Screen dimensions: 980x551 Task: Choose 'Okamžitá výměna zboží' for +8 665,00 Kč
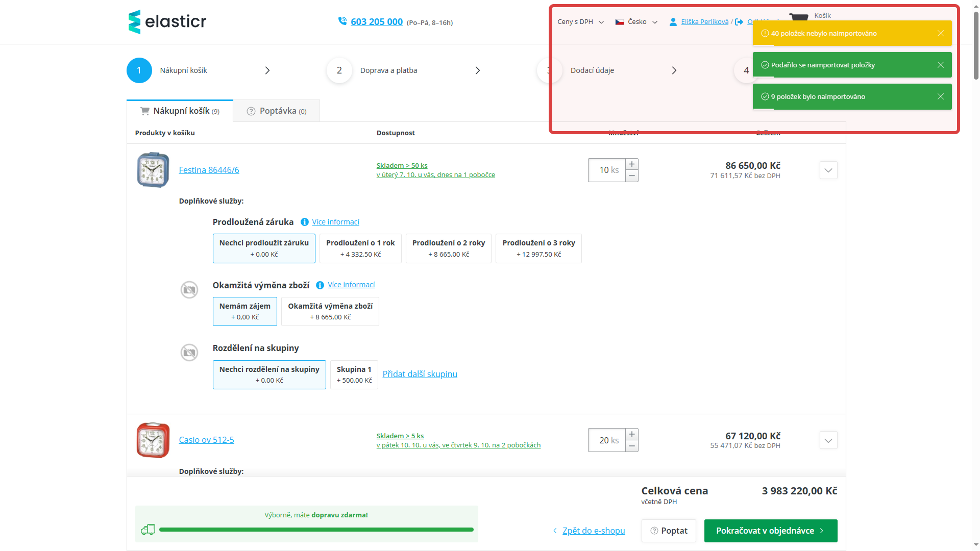tap(330, 311)
